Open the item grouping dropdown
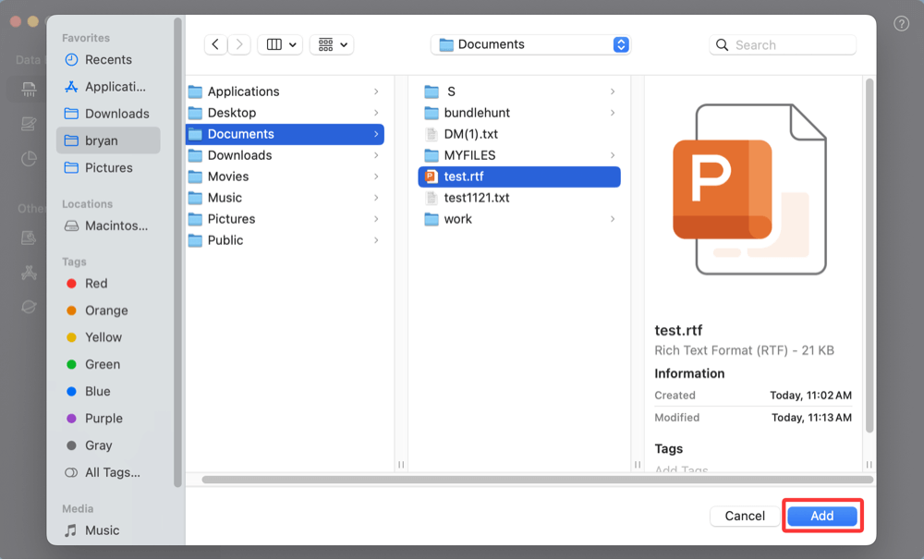The width and height of the screenshot is (924, 560). coord(332,44)
